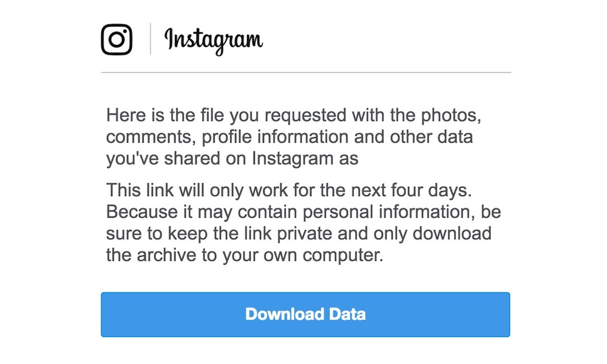The image size is (607, 364).
Task: Click the word 'Download' on the blue button
Action: [x=285, y=314]
